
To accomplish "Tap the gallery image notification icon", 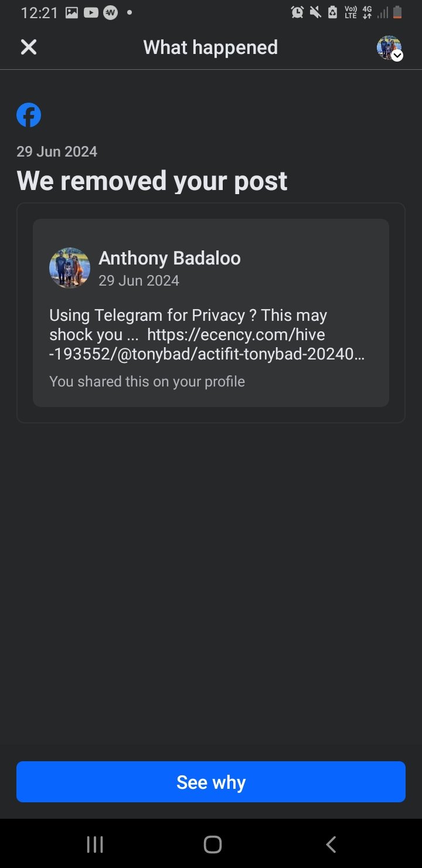I will pos(72,12).
